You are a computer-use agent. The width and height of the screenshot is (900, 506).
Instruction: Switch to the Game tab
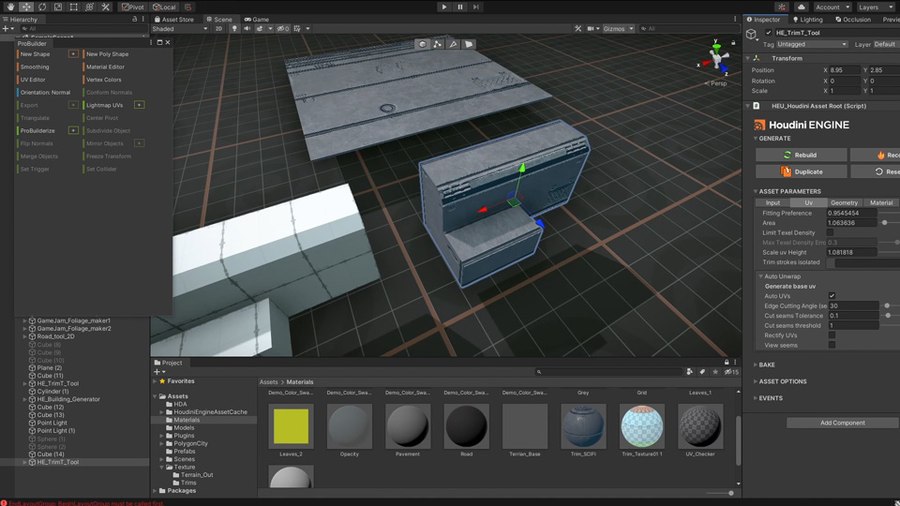(257, 20)
